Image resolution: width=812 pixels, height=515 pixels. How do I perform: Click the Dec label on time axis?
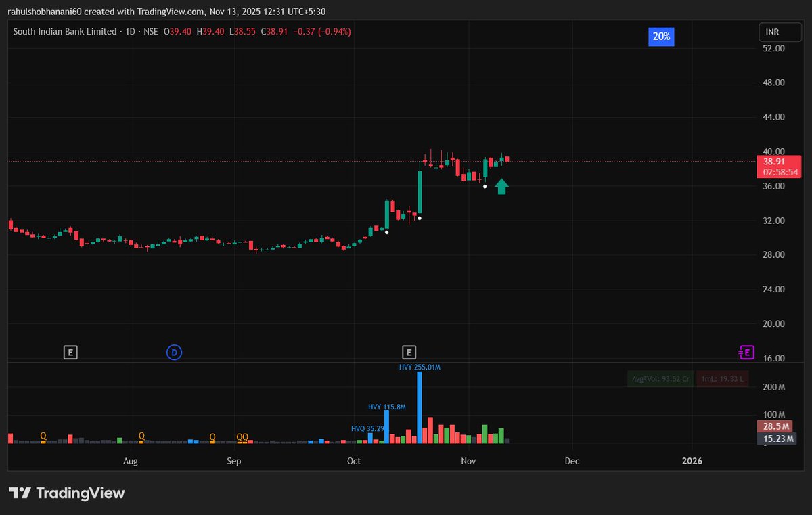coord(572,461)
